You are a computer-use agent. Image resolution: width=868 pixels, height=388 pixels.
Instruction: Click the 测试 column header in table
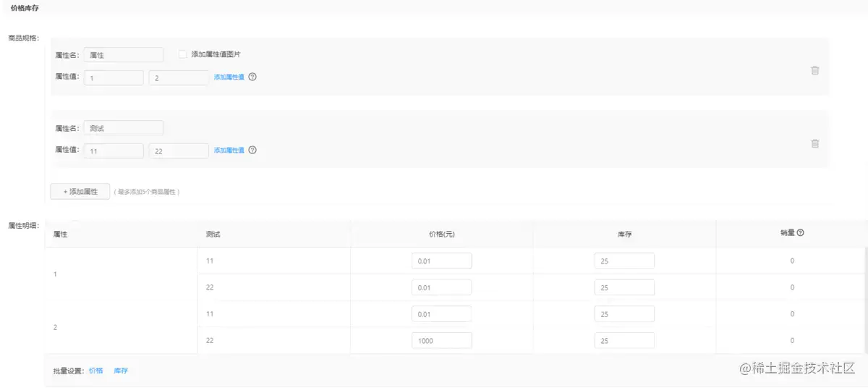pos(213,234)
